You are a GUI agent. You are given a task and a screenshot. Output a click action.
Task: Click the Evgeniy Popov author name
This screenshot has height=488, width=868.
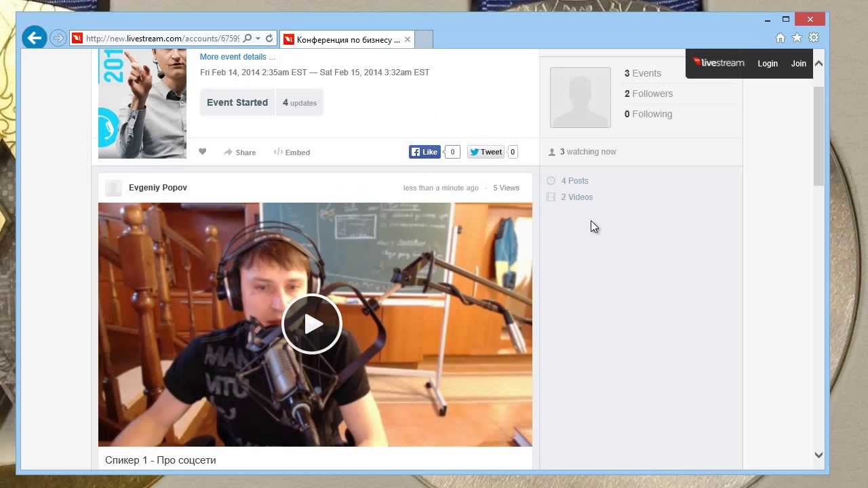coord(158,188)
